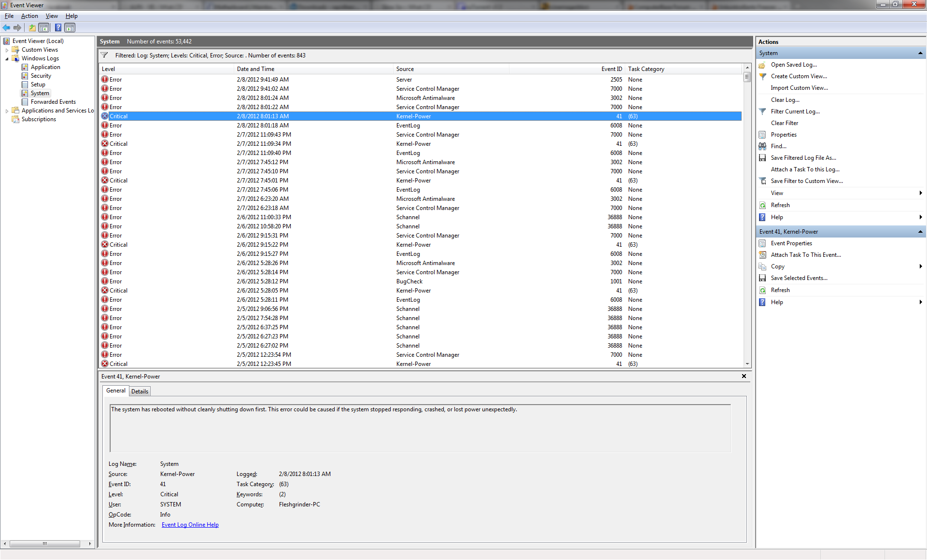
Task: Click the Refresh icon under Event 41 actions
Action: click(762, 290)
